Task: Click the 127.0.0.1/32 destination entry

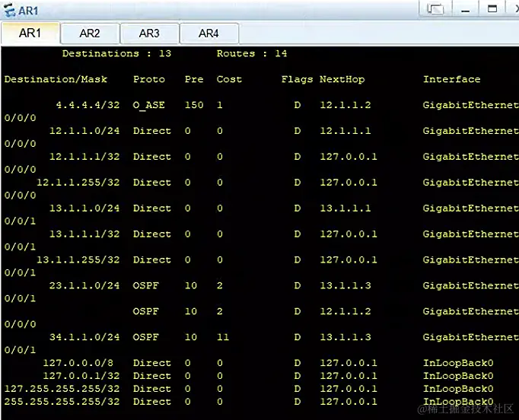Action: 81,376
